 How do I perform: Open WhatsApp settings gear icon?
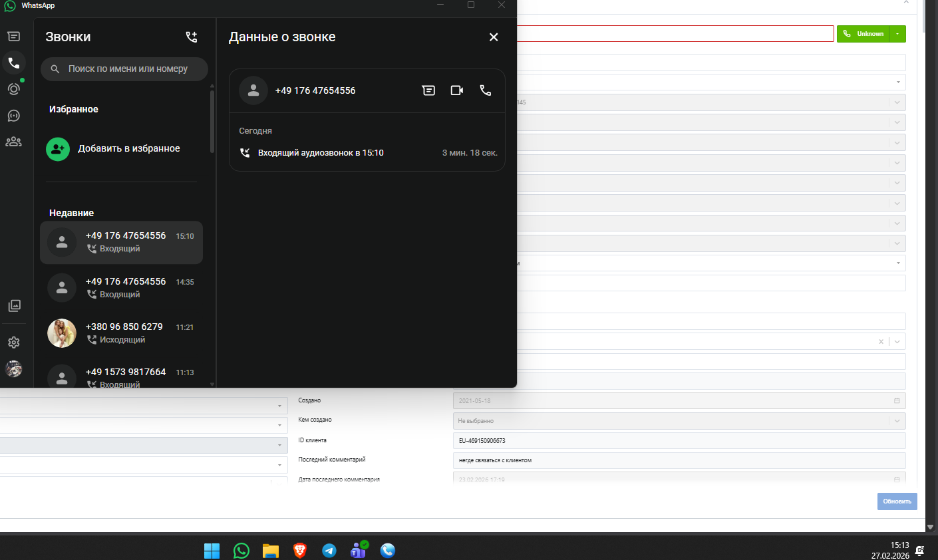13,343
